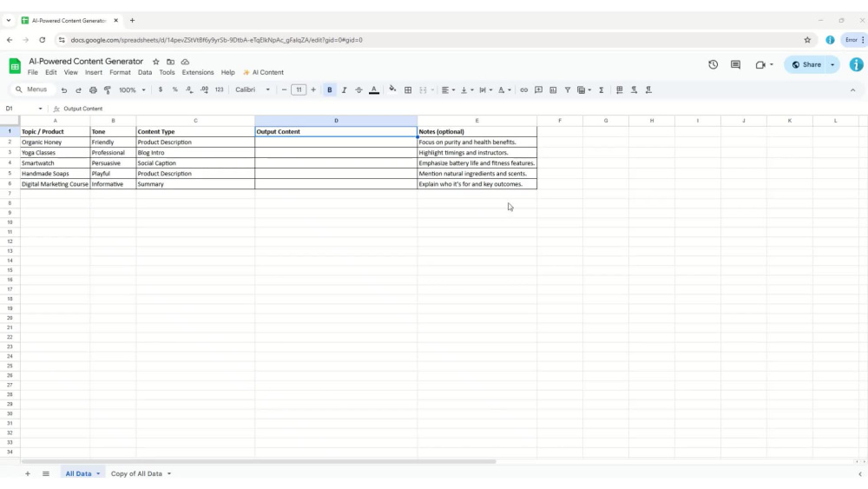Select the Paint format tool
Image resolution: width=868 pixels, height=489 pixels.
tap(108, 89)
